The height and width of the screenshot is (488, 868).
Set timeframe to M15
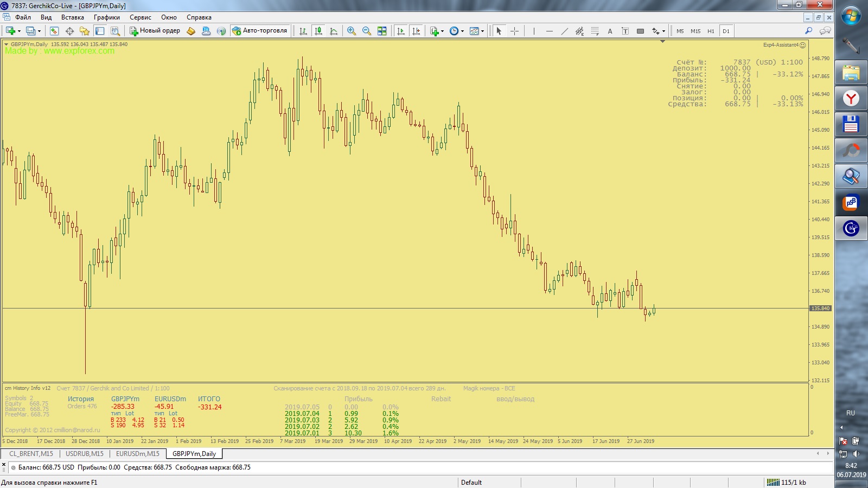[x=695, y=31]
